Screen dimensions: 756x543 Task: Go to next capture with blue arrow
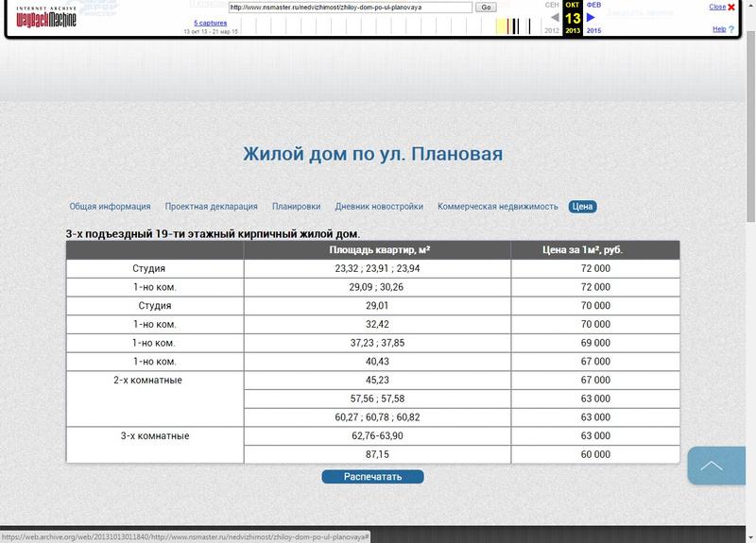coord(592,17)
